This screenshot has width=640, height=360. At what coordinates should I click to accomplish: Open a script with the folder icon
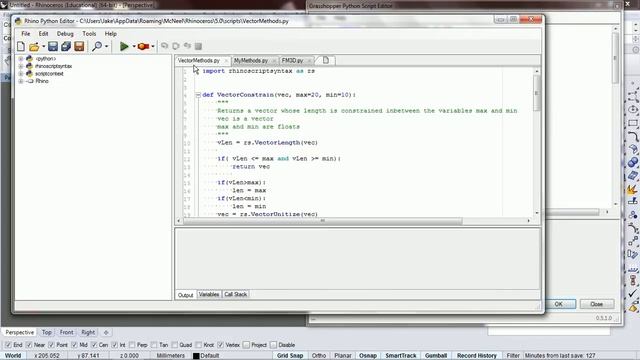pos(34,47)
